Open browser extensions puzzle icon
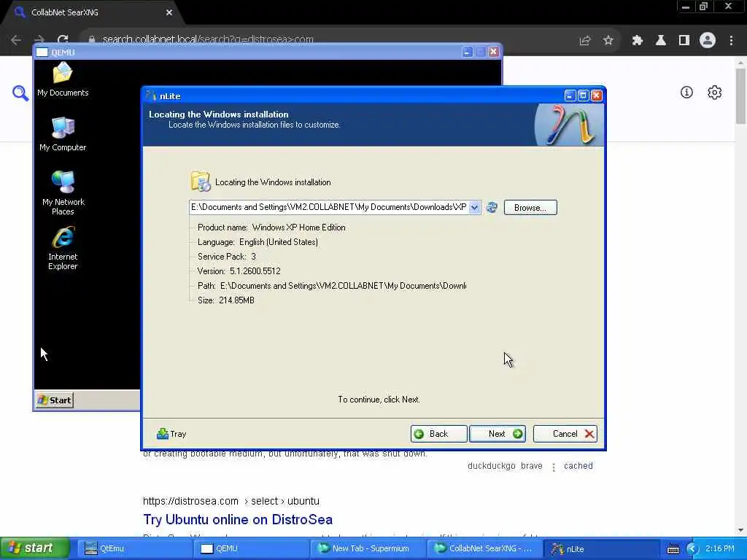This screenshot has width=747, height=560. pos(638,41)
